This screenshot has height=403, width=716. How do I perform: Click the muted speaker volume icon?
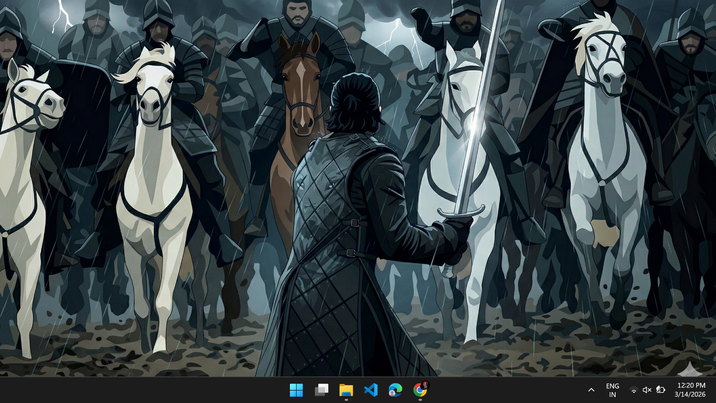coord(647,390)
